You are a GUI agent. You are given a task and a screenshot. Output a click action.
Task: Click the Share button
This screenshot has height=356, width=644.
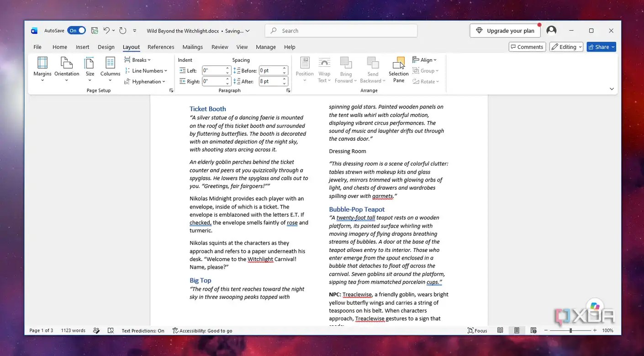click(601, 47)
